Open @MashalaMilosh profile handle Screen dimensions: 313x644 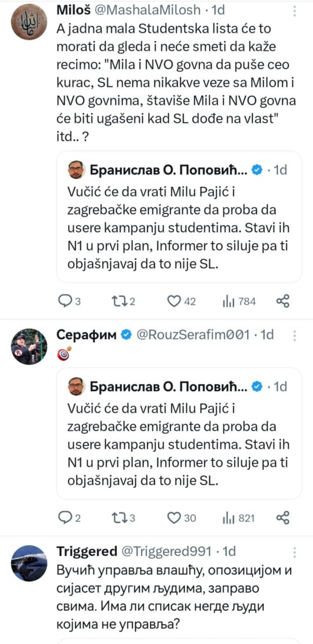[x=147, y=10]
